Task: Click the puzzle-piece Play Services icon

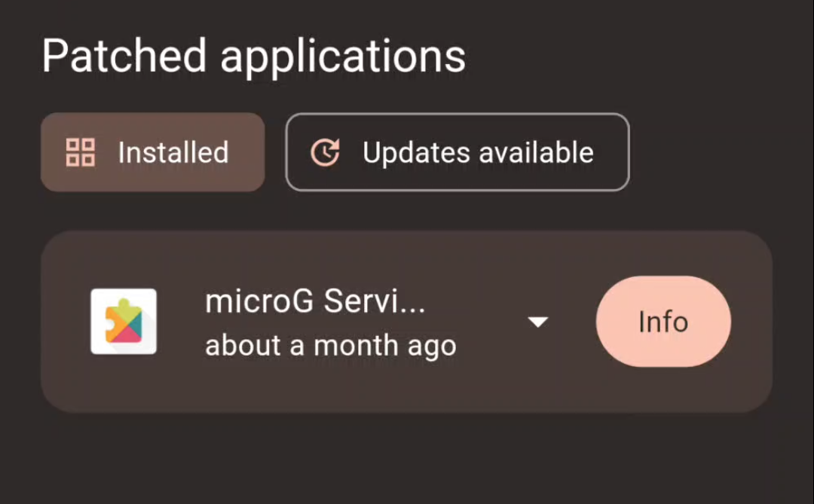Action: tap(123, 321)
